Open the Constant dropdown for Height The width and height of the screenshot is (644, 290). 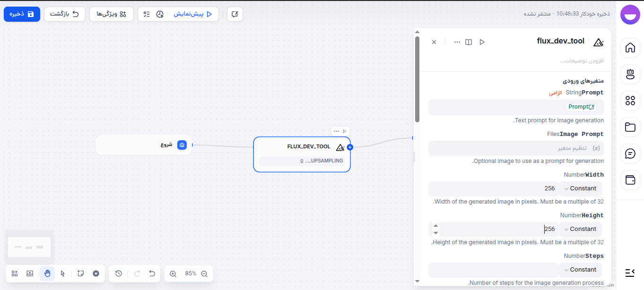click(580, 229)
